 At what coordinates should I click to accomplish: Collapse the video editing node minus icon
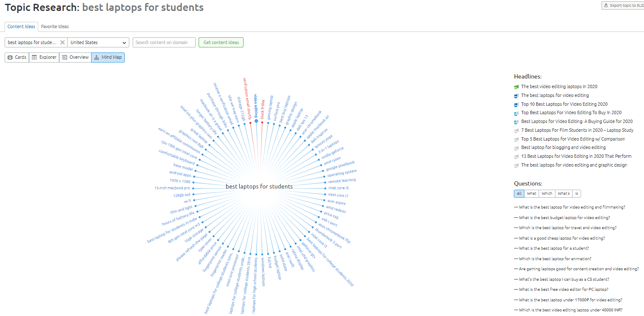256,121
